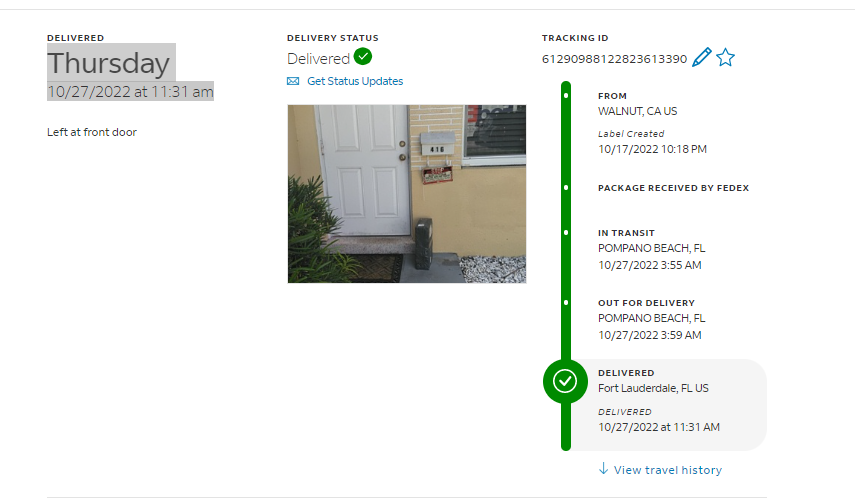Image resolution: width=855 pixels, height=504 pixels.
Task: Click the down arrow beside View travel history
Action: click(x=603, y=469)
